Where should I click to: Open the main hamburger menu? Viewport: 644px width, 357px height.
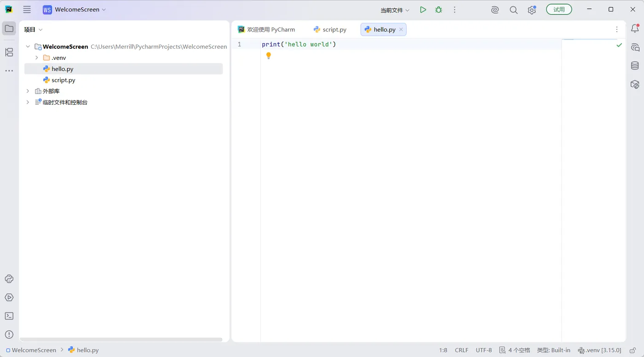click(x=27, y=10)
